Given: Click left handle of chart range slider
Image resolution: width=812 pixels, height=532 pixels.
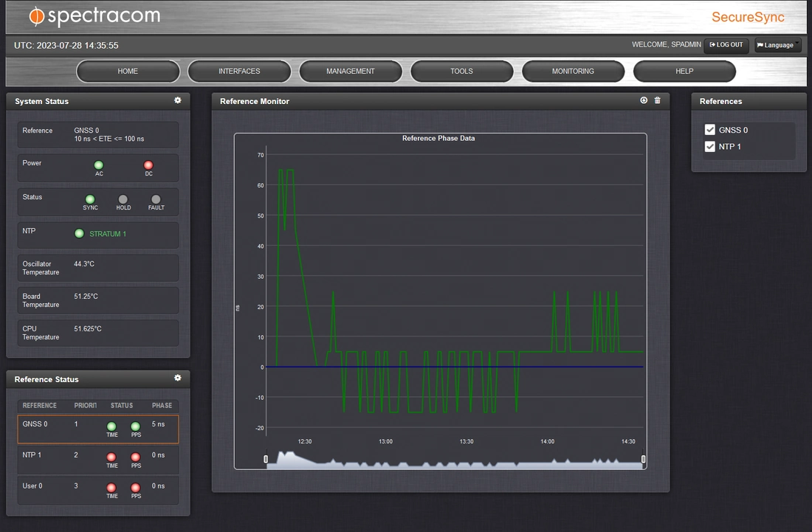Looking at the screenshot, I should pyautogui.click(x=266, y=459).
